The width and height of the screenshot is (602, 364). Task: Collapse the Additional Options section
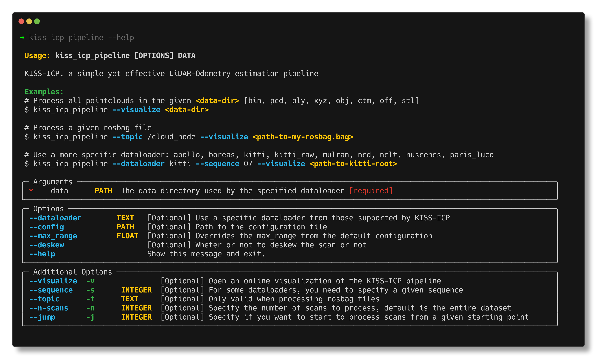pyautogui.click(x=72, y=272)
